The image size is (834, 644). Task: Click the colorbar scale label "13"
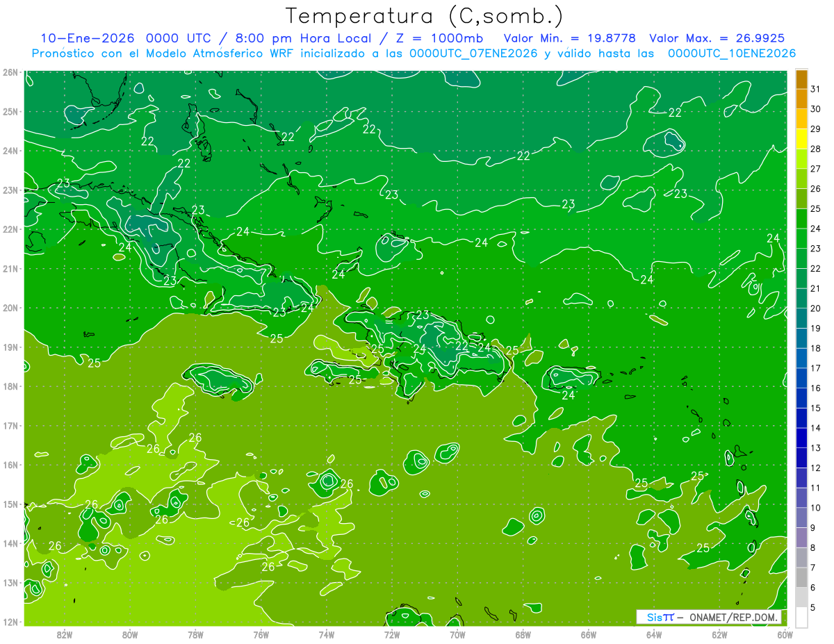tap(816, 448)
